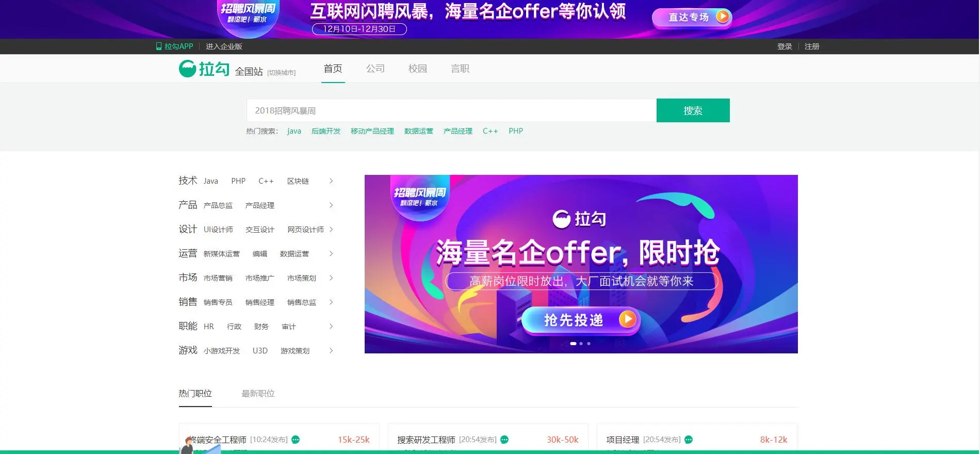This screenshot has height=454, width=980.
Task: Click 交互设计 in the 设计 row
Action: pyautogui.click(x=260, y=230)
